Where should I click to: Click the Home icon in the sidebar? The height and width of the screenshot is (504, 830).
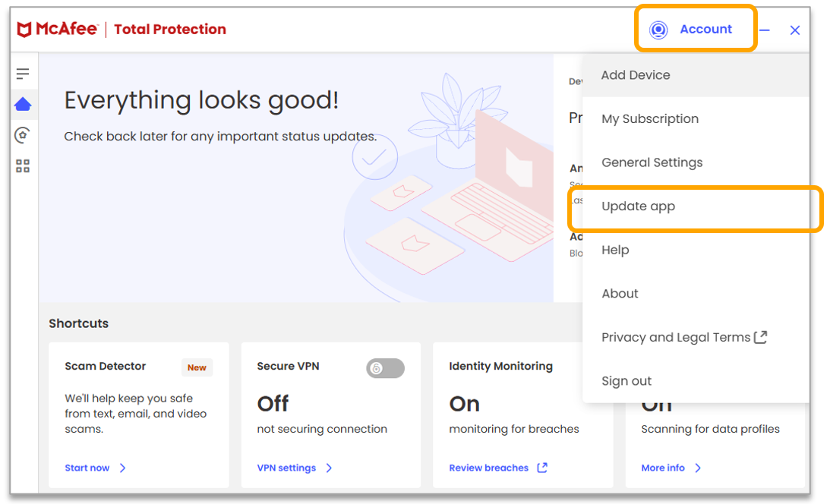tap(23, 104)
